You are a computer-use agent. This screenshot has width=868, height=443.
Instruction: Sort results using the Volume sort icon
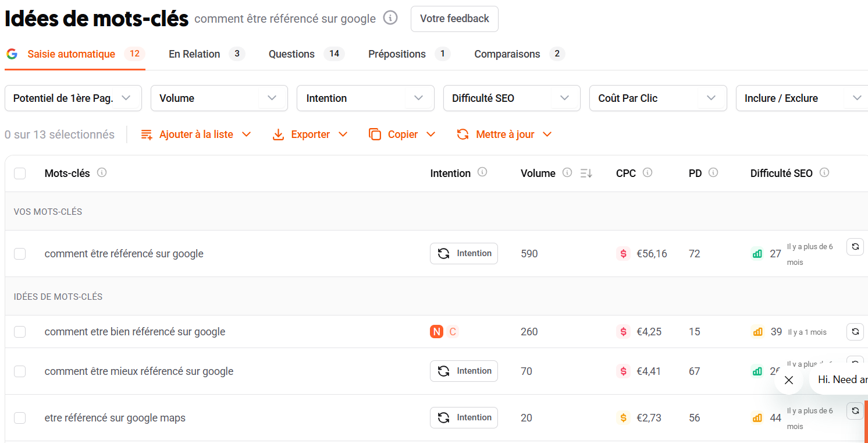pos(585,173)
